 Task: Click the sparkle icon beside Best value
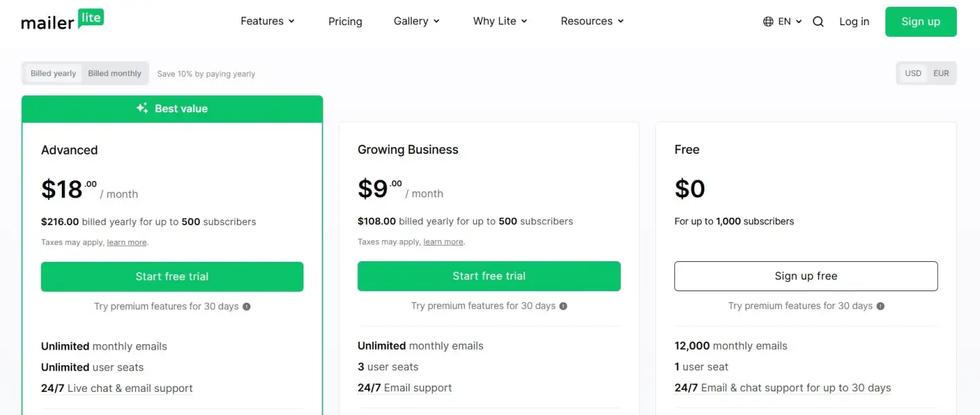(142, 108)
